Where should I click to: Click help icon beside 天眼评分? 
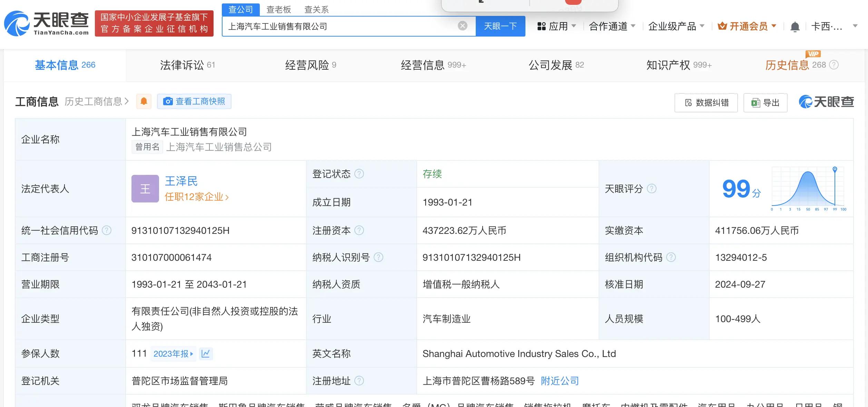point(651,189)
